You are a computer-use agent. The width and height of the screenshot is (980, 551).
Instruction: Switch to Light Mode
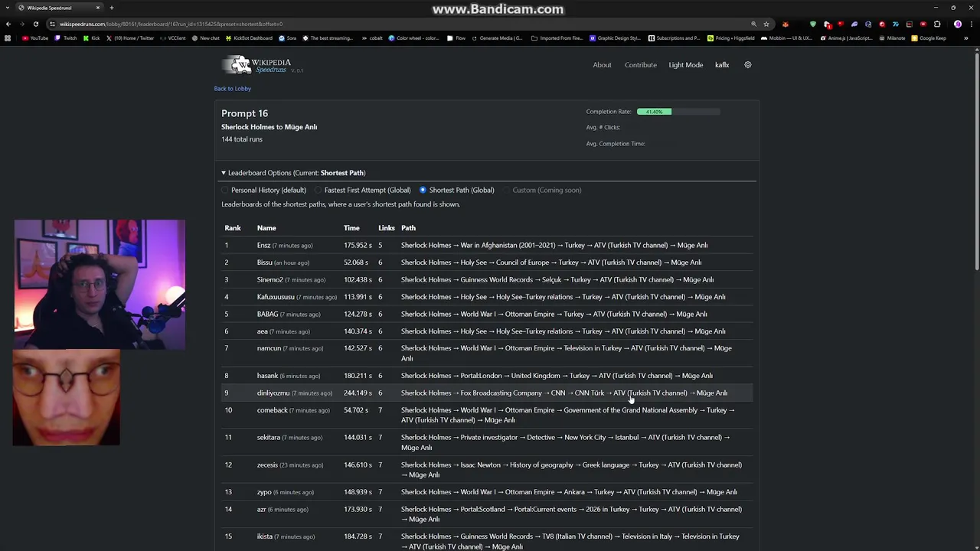[685, 65]
